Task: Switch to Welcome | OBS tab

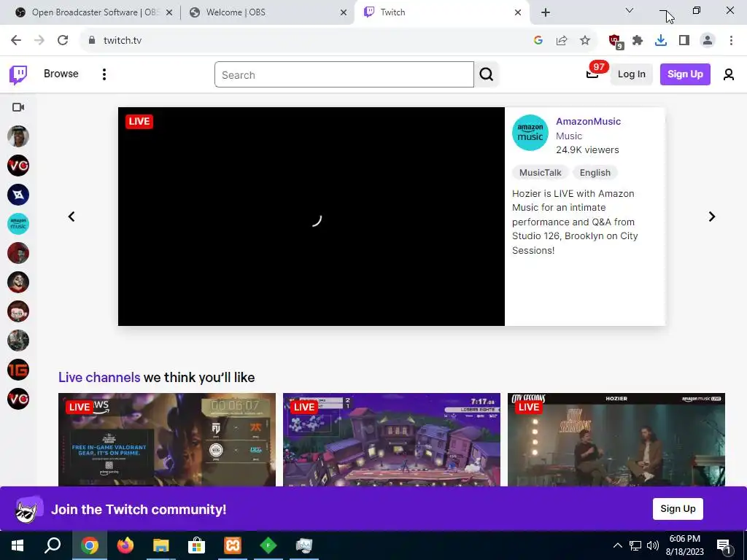Action: 267,12
